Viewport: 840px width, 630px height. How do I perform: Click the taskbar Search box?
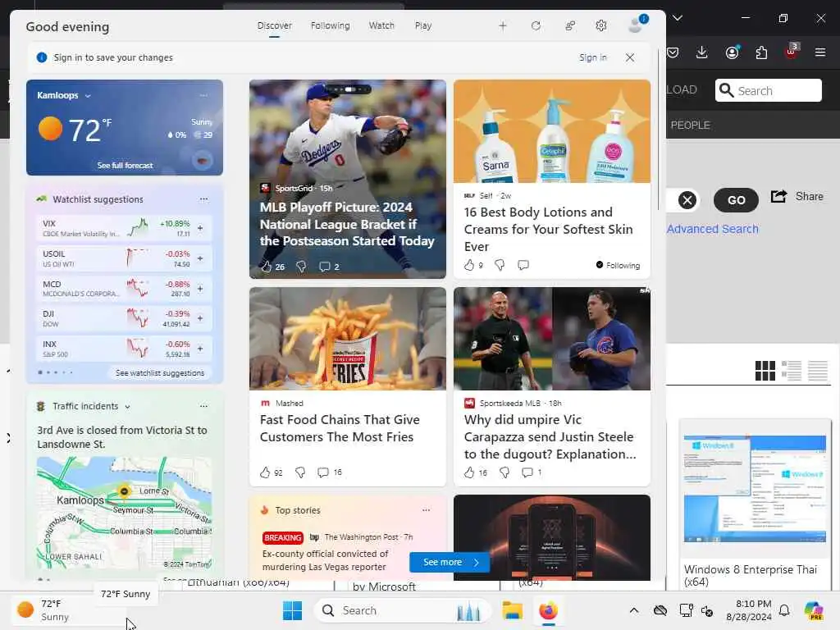click(x=402, y=610)
